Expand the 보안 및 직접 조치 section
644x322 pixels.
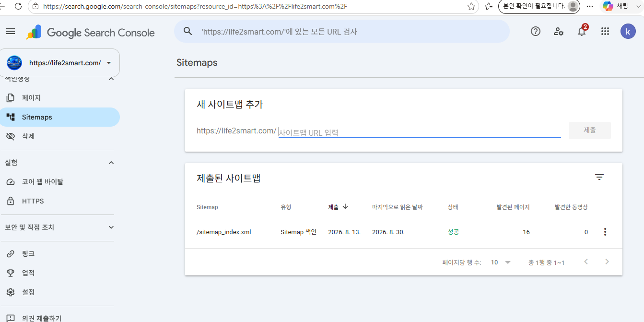pos(111,227)
